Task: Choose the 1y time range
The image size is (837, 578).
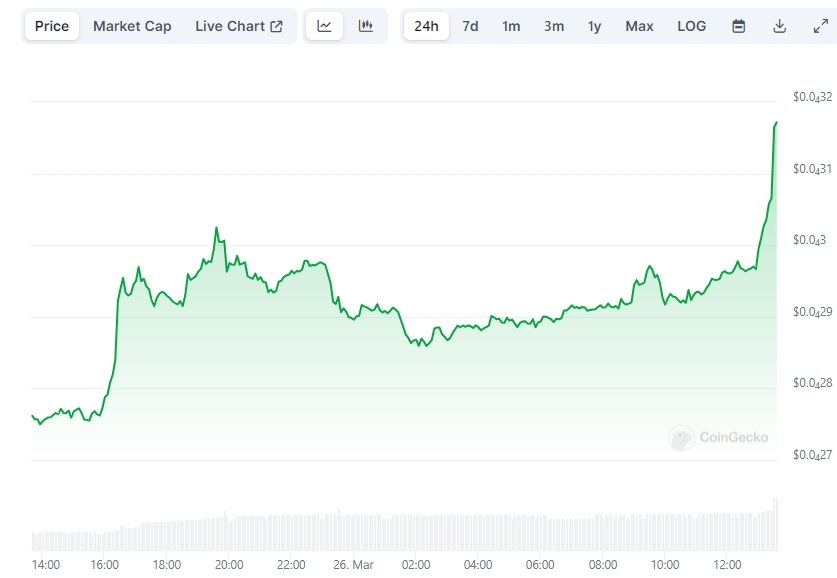Action: pos(595,26)
